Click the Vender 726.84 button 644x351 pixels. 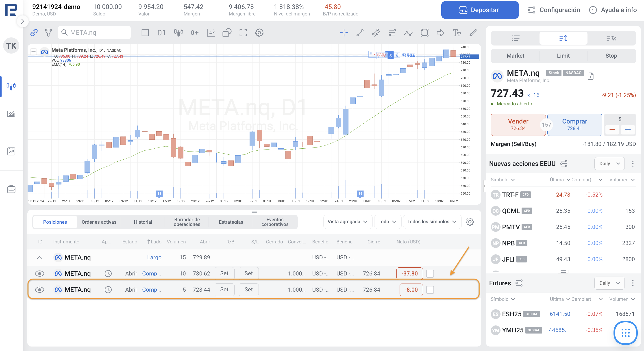pyautogui.click(x=518, y=124)
